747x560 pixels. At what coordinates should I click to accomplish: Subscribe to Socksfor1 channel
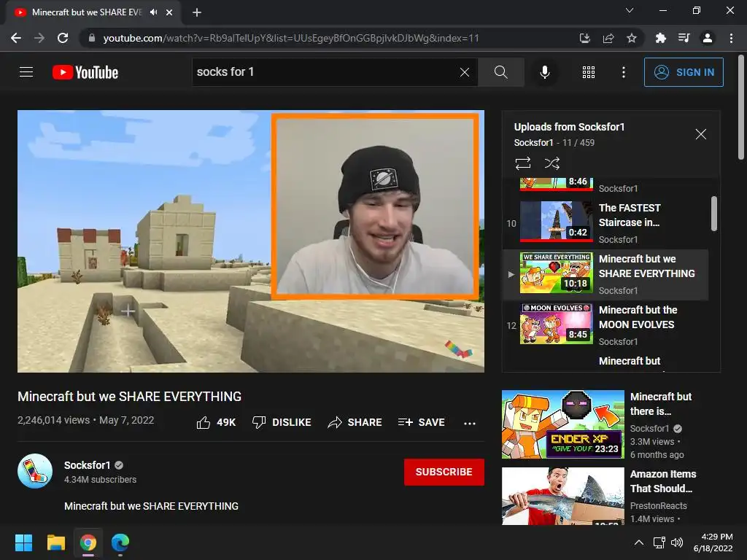(444, 472)
